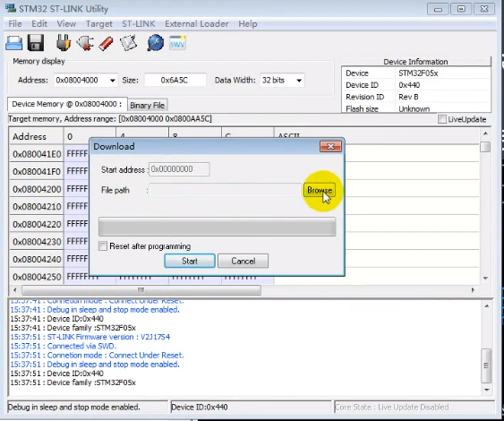Click the Device value STM32F05x
The height and width of the screenshot is (421, 504).
pyautogui.click(x=418, y=73)
